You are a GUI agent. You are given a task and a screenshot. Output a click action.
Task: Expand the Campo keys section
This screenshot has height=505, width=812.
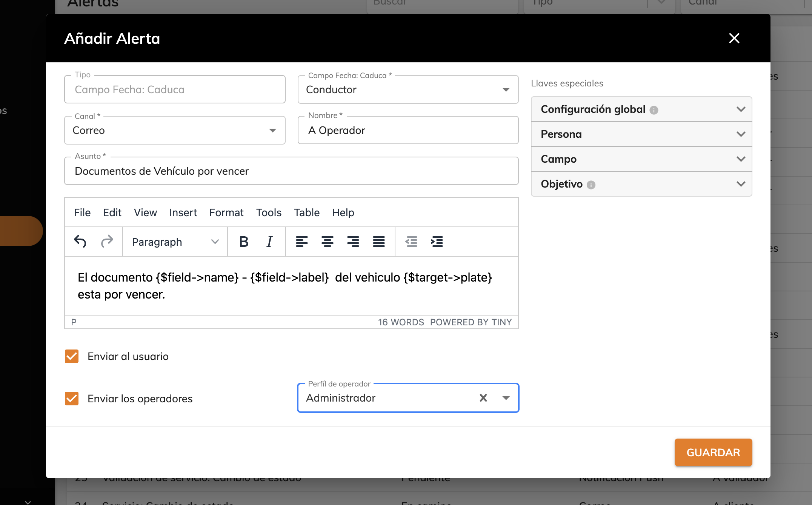tap(641, 159)
